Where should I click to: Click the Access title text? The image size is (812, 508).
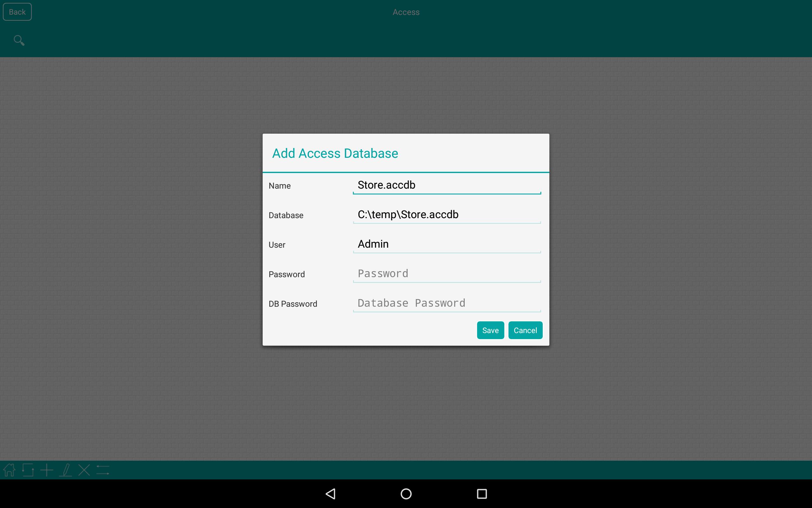406,12
